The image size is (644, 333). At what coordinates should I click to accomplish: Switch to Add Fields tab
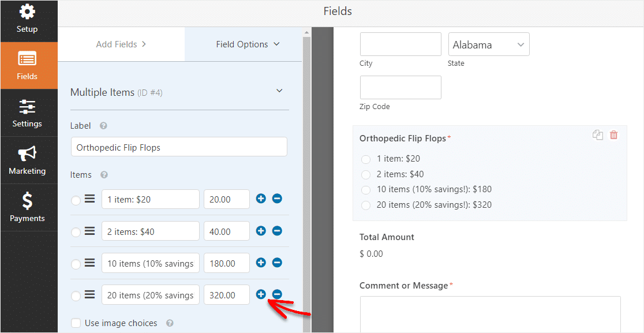[x=121, y=44]
